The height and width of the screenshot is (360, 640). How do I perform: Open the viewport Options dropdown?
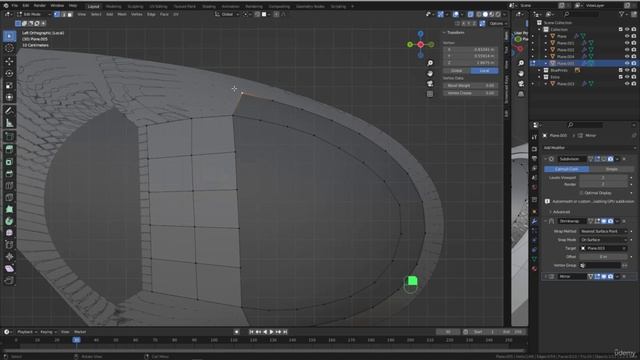click(x=498, y=24)
